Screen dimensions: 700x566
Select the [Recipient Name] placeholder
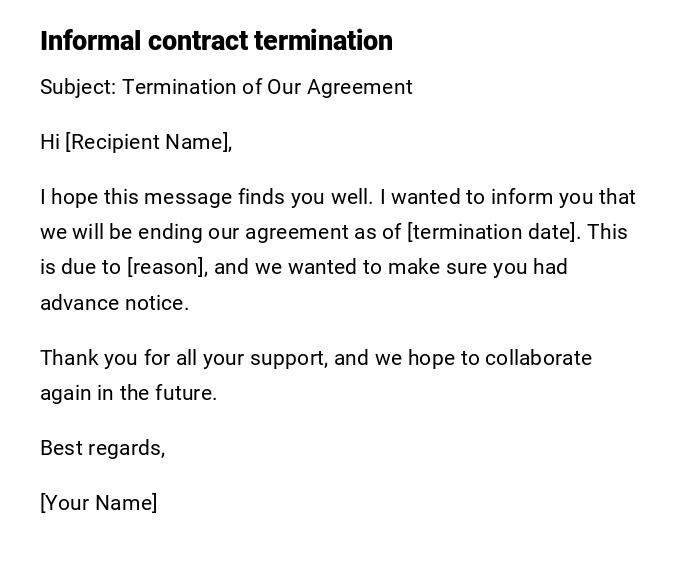click(x=148, y=142)
